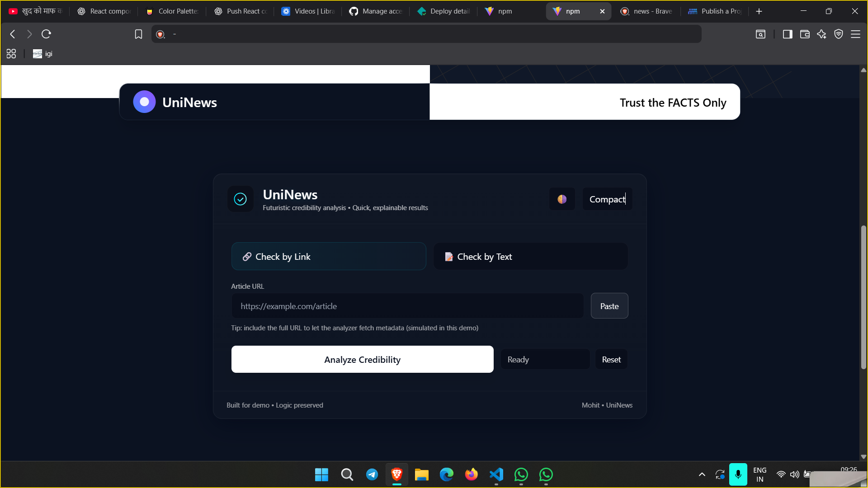The width and height of the screenshot is (868, 488).
Task: Switch to Check by Text tab
Action: [530, 257]
